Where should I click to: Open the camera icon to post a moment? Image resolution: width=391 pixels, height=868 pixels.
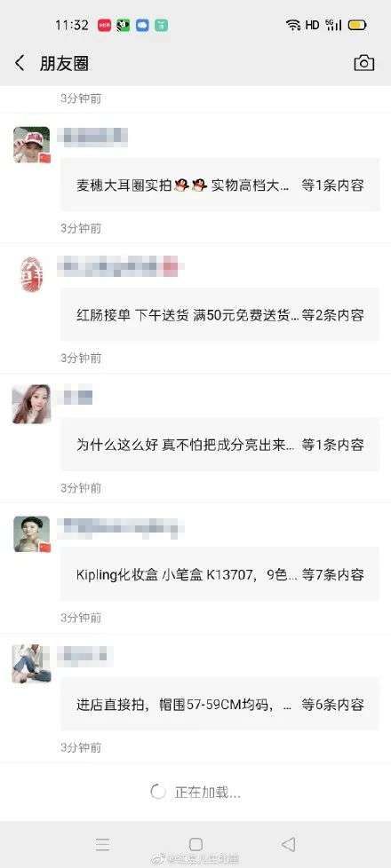click(363, 63)
